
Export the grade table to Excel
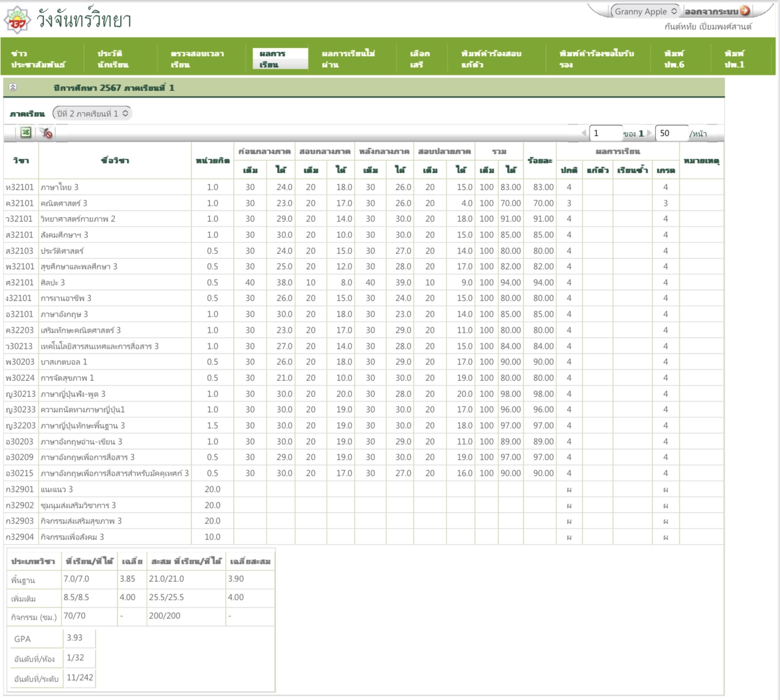click(x=26, y=132)
